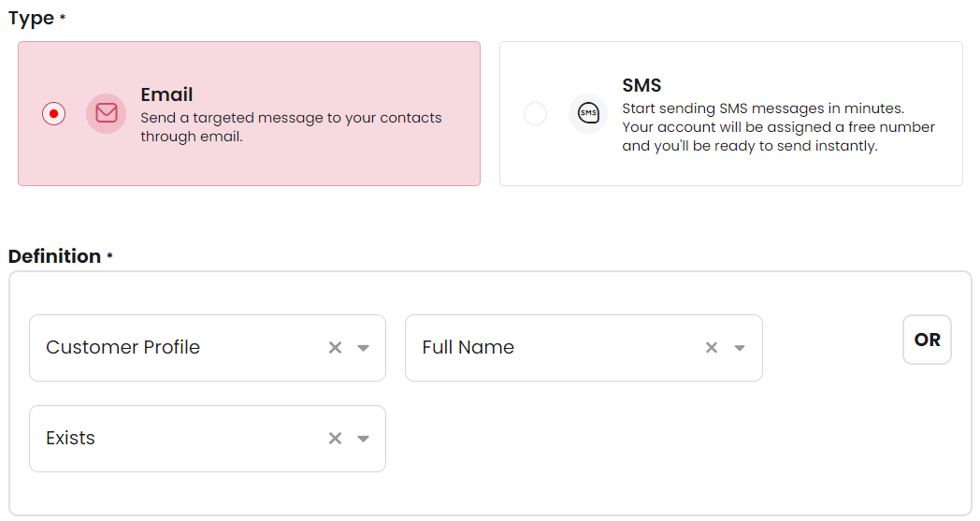The height and width of the screenshot is (521, 980).
Task: Clear the Customer Profile selection
Action: pyautogui.click(x=335, y=348)
